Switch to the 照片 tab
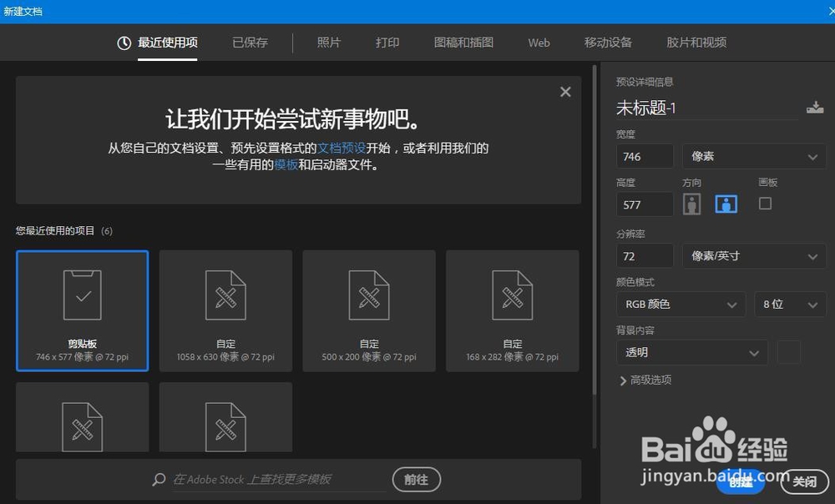 [328, 43]
